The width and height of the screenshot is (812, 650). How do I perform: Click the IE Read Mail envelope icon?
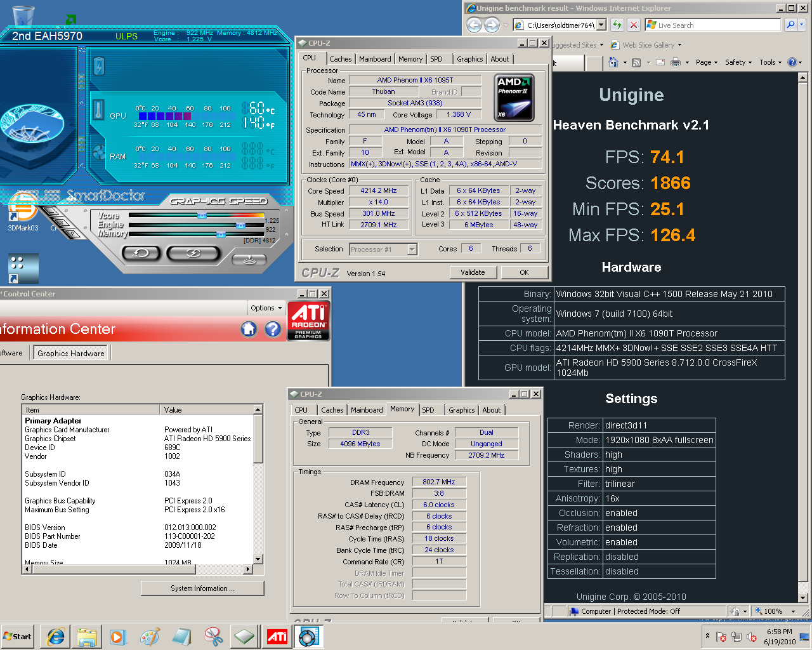[x=660, y=62]
